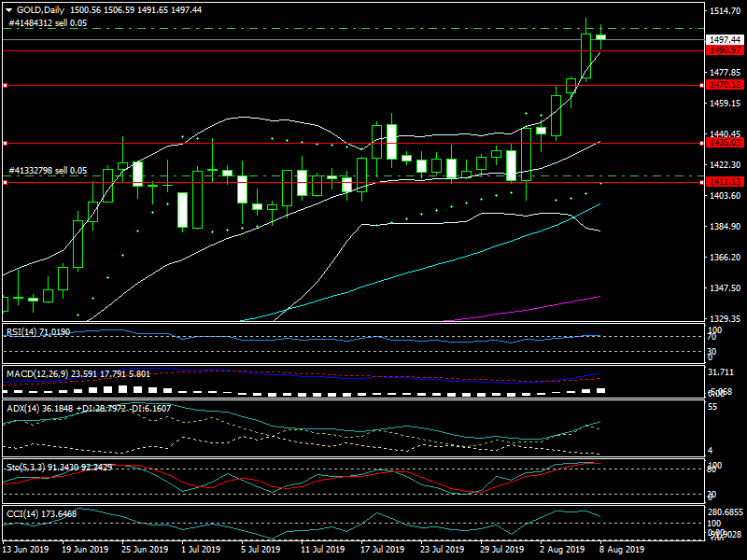Click the red price tag 1490.97
The image size is (747, 560).
[726, 50]
